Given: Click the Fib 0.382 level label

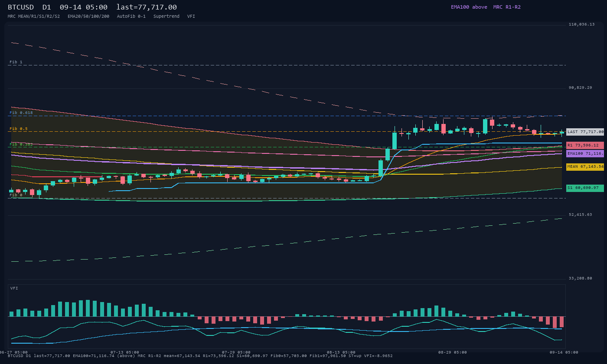Looking at the screenshot, I should point(21,144).
